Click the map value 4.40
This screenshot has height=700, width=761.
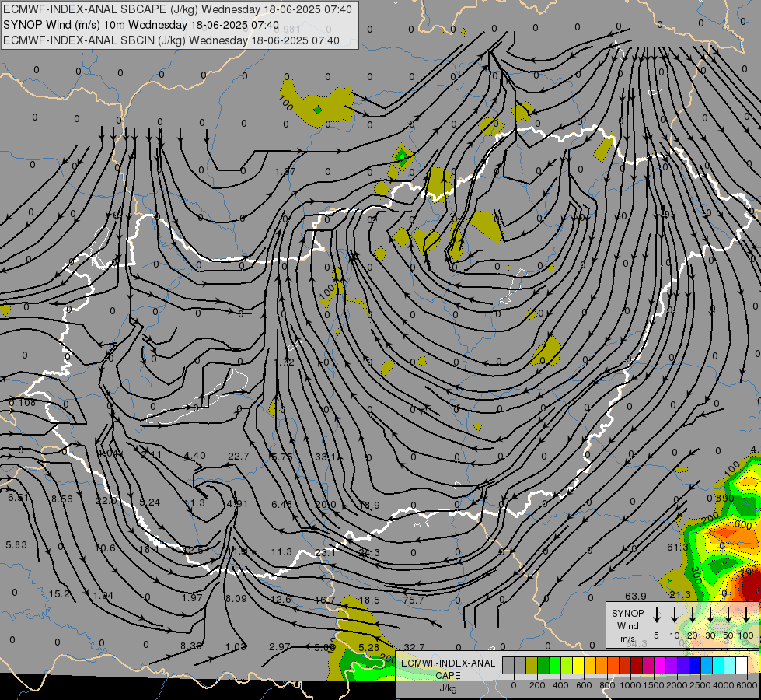pos(194,456)
